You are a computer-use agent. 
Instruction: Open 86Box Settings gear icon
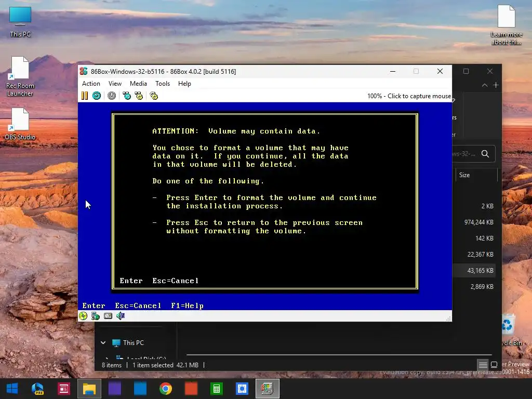click(x=154, y=96)
